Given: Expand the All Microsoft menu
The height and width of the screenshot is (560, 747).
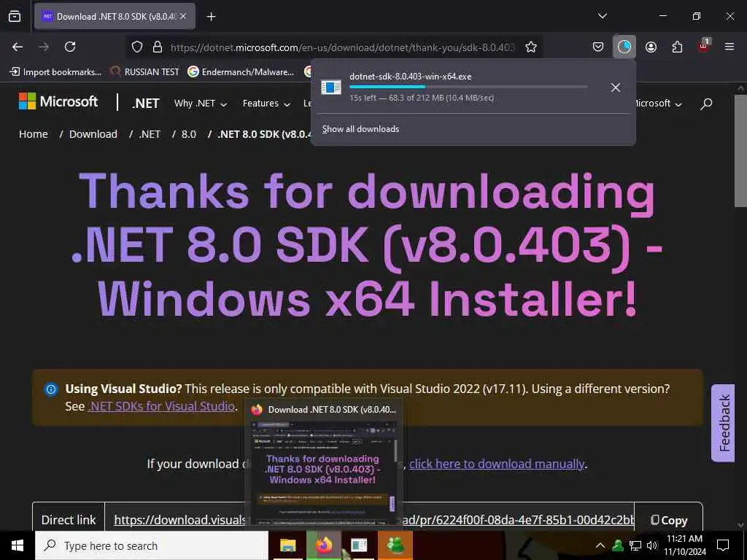Looking at the screenshot, I should click(659, 104).
